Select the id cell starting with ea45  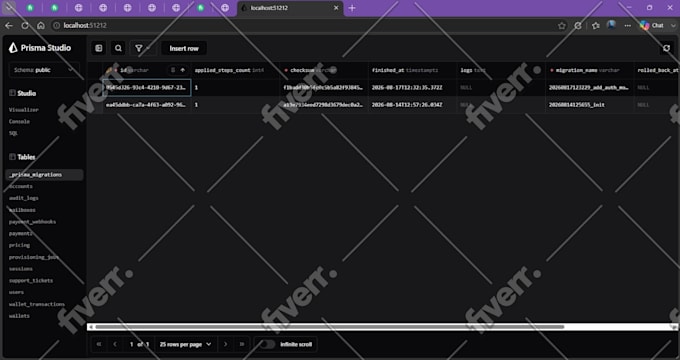coord(147,105)
